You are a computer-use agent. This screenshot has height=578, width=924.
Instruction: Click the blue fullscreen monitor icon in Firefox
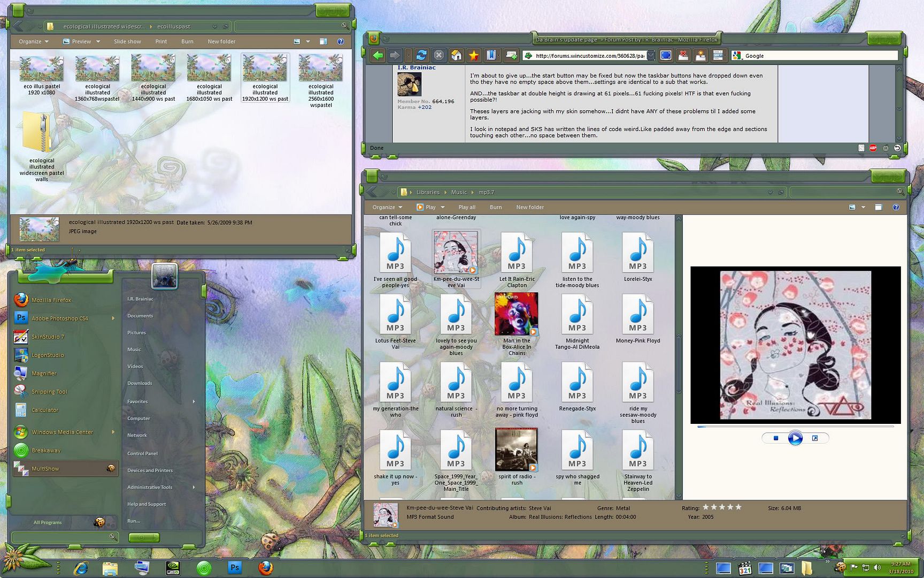point(666,55)
